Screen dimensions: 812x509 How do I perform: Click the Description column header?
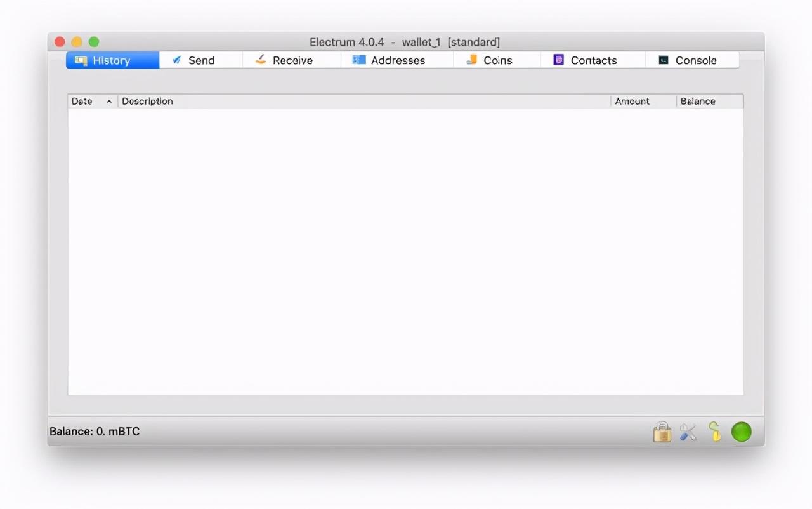click(364, 101)
